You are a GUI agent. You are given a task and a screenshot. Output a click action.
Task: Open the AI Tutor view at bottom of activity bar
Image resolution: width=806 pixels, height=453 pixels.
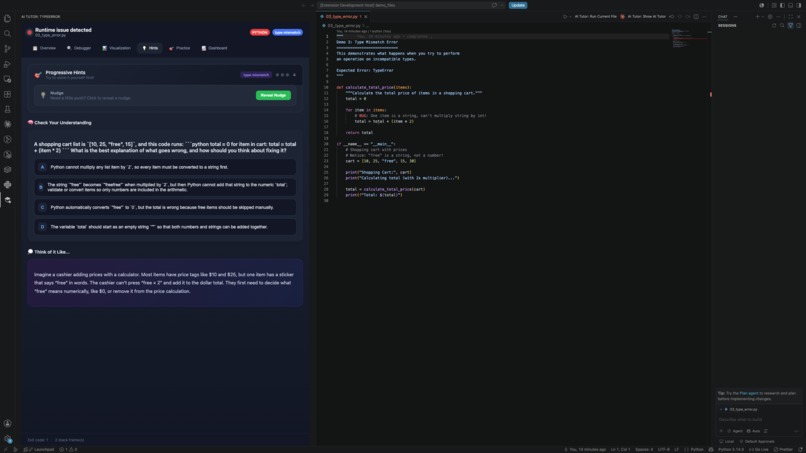click(7, 200)
